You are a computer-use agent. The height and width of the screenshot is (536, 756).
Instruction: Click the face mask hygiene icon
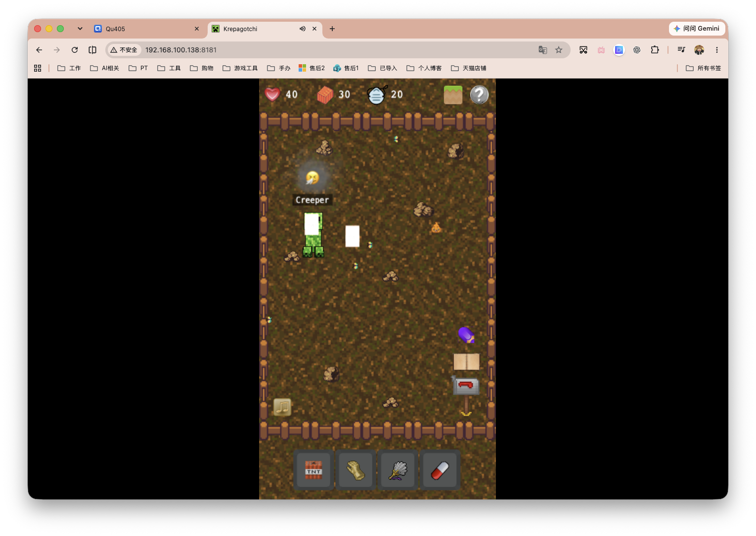377,94
